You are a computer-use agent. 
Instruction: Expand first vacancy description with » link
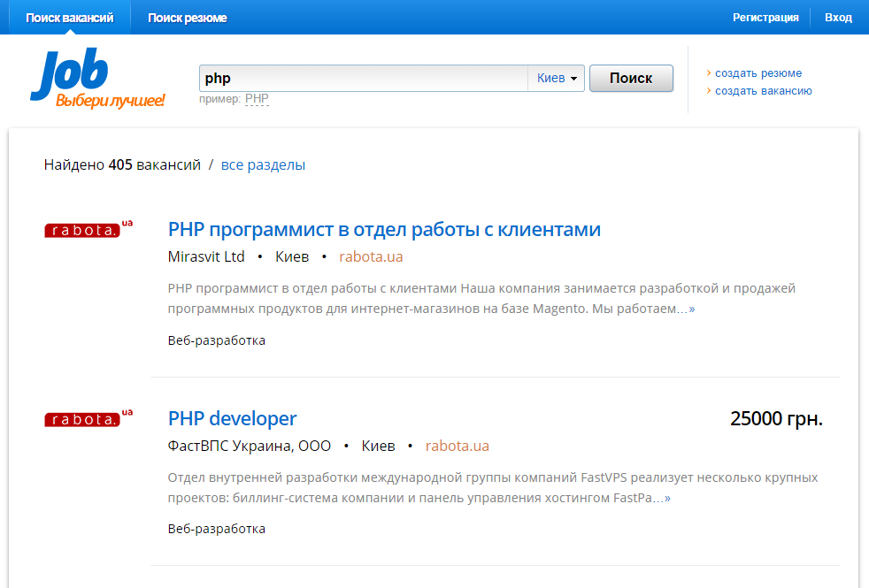(x=692, y=309)
